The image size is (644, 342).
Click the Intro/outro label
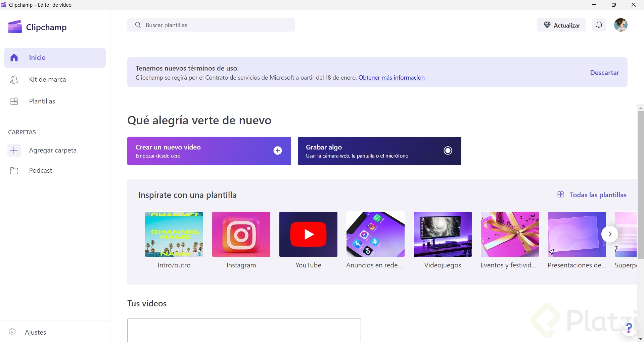click(x=174, y=265)
